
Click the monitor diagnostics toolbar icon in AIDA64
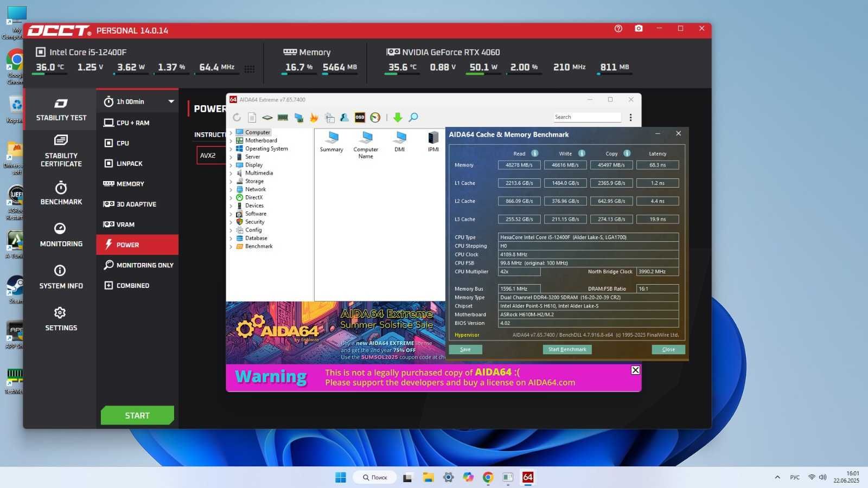click(298, 117)
